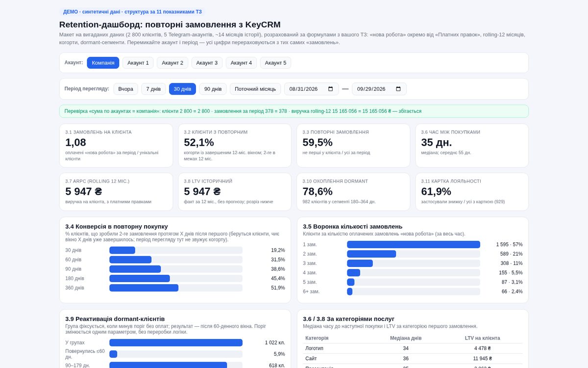Click the green verification summary banner
Viewport: 588px width, 368px height.
[294, 111]
